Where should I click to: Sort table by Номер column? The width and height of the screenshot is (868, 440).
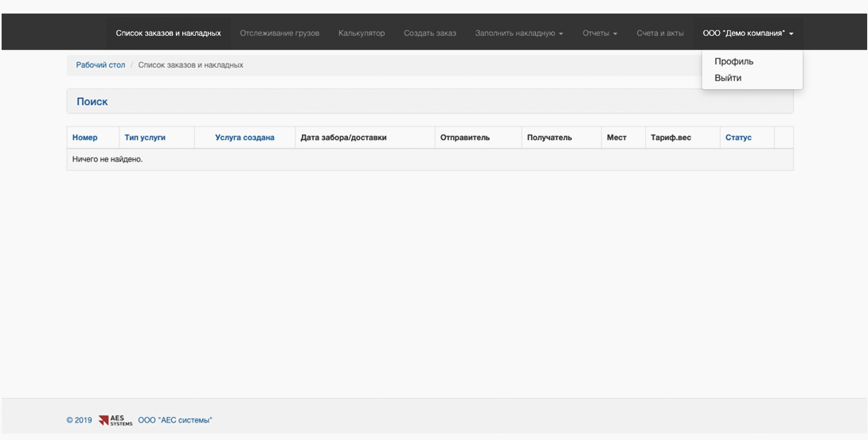(84, 138)
